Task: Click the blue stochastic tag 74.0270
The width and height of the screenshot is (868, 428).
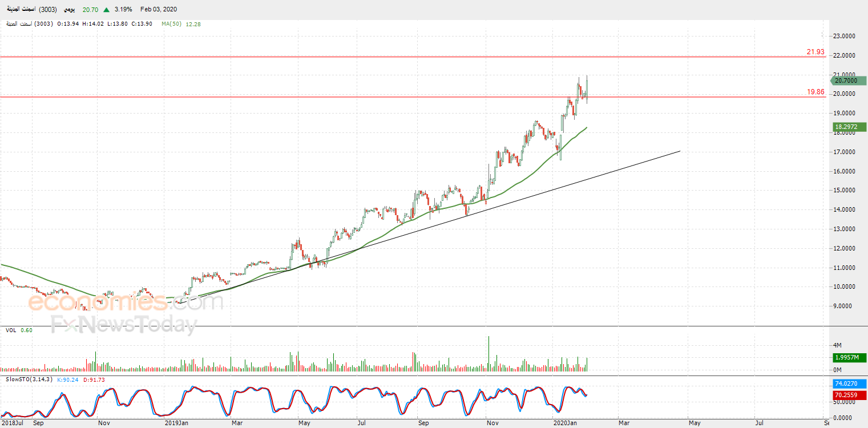Action: (x=849, y=385)
